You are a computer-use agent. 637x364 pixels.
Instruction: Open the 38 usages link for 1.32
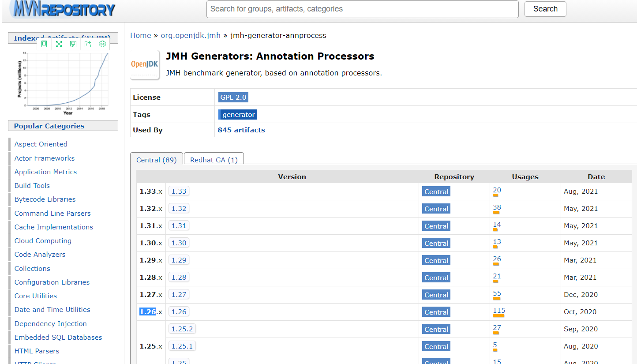tap(497, 207)
